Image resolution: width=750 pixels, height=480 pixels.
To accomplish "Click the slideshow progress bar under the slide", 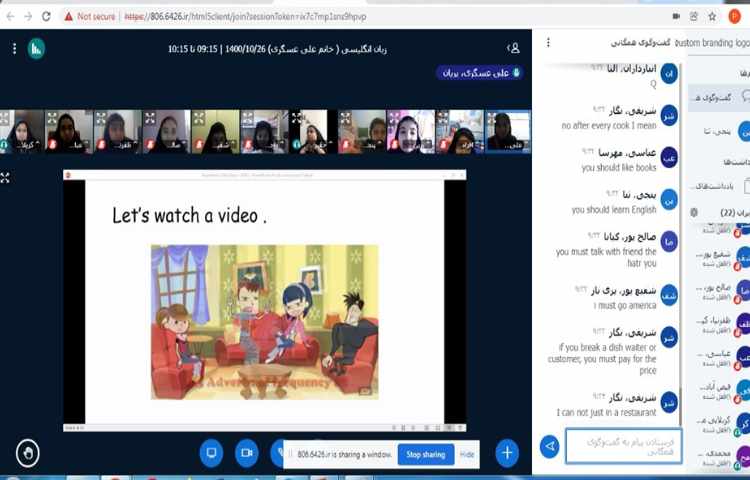I will click(265, 427).
